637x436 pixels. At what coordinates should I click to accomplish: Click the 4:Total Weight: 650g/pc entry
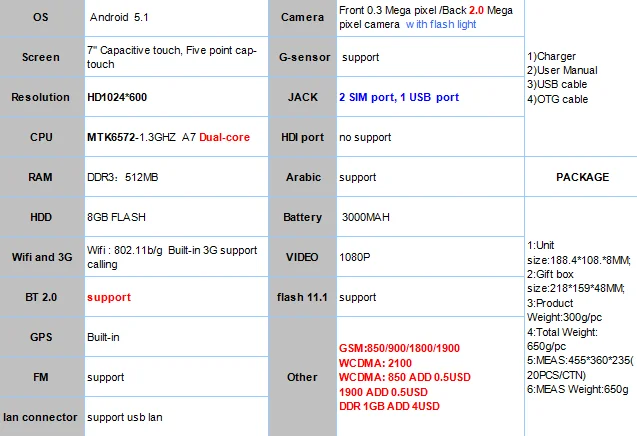tap(563, 339)
